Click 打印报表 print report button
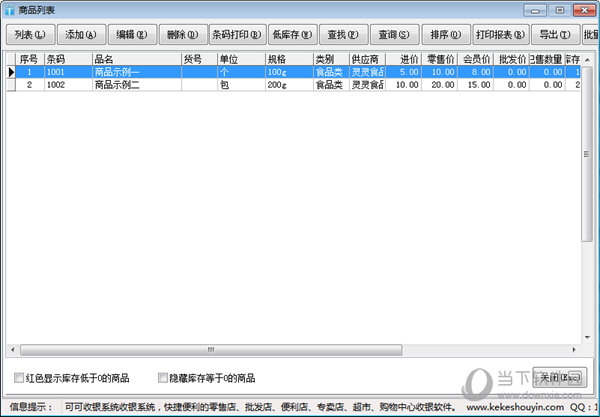The image size is (600, 417). 501,35
